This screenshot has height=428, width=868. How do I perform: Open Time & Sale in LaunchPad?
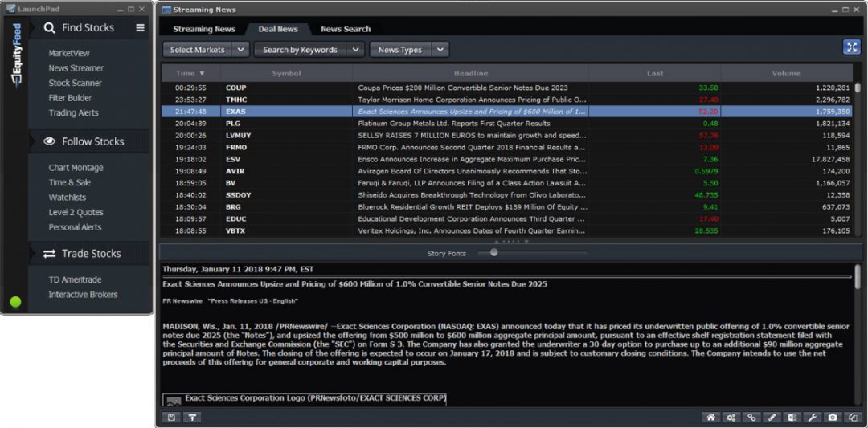point(69,182)
